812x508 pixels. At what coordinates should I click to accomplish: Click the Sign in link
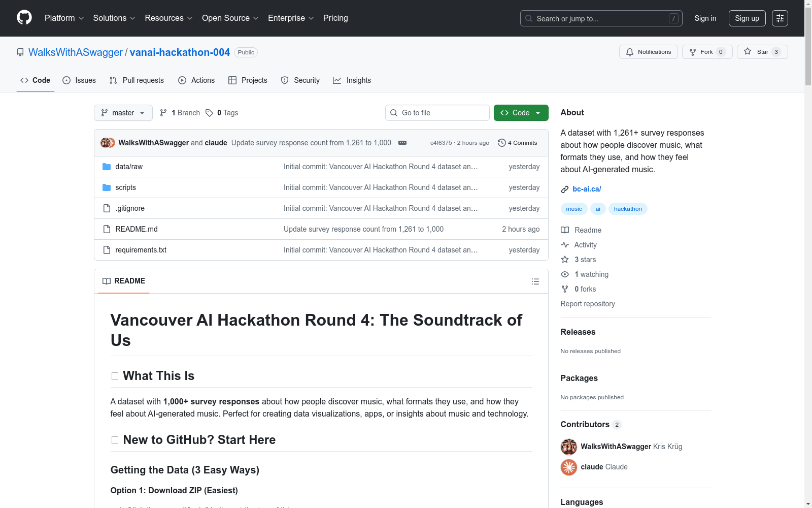[x=705, y=18]
